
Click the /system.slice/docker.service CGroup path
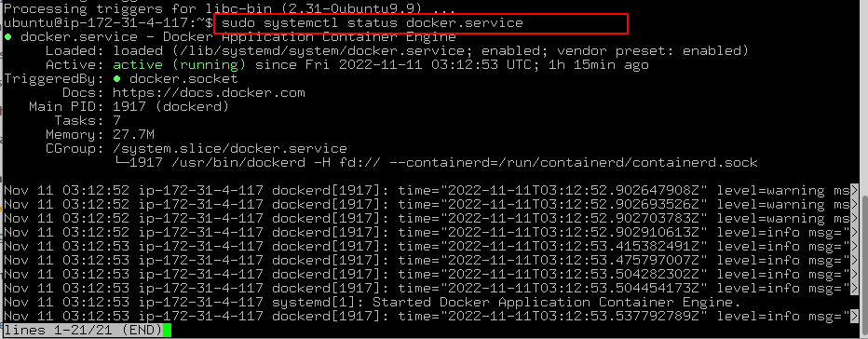tap(230, 148)
